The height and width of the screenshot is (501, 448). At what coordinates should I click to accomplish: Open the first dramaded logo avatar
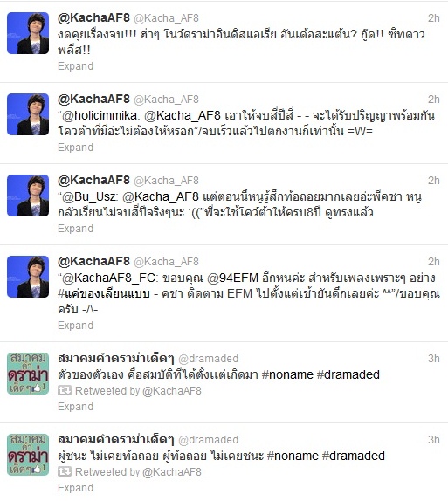coord(28,374)
